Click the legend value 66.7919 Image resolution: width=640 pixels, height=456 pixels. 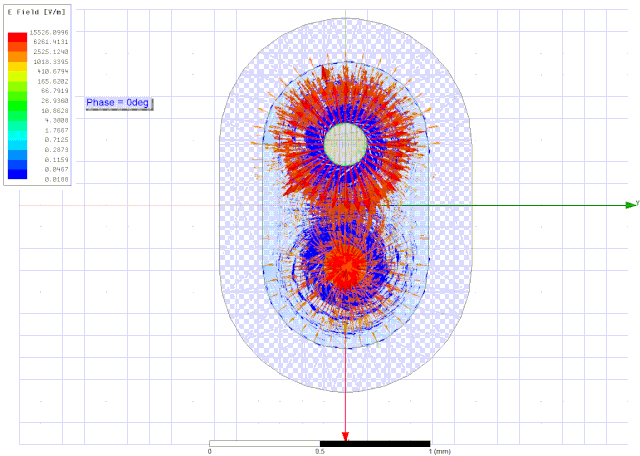[x=55, y=91]
